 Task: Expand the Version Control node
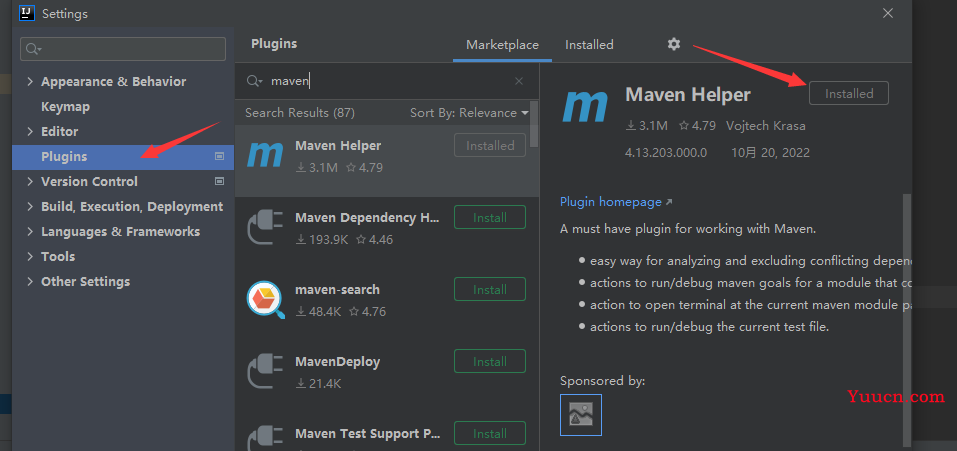click(x=30, y=181)
